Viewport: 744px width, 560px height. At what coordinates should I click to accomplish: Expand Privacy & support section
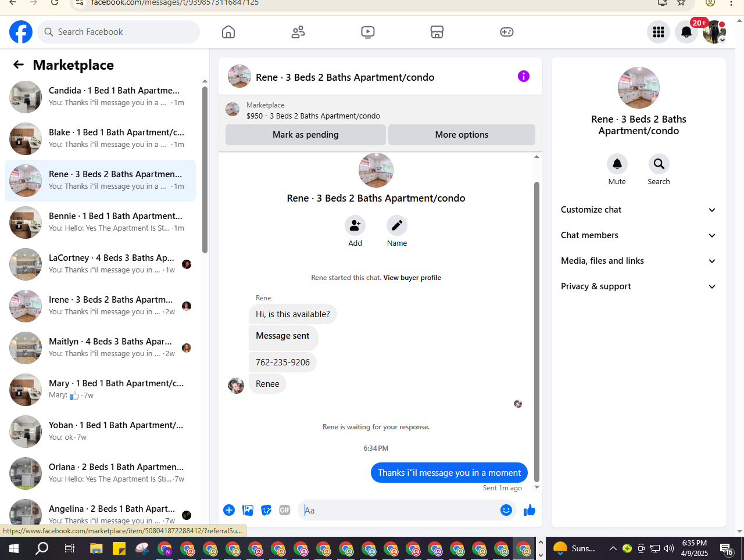click(639, 286)
